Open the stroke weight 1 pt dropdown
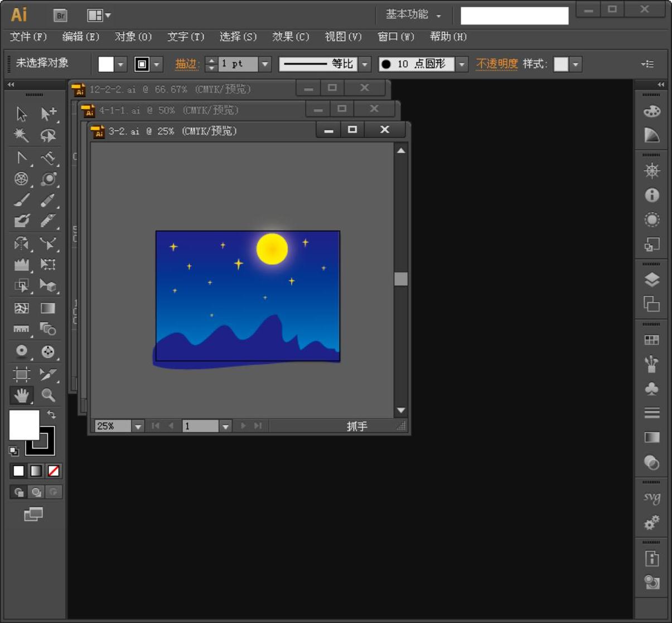The image size is (672, 623). coord(265,64)
